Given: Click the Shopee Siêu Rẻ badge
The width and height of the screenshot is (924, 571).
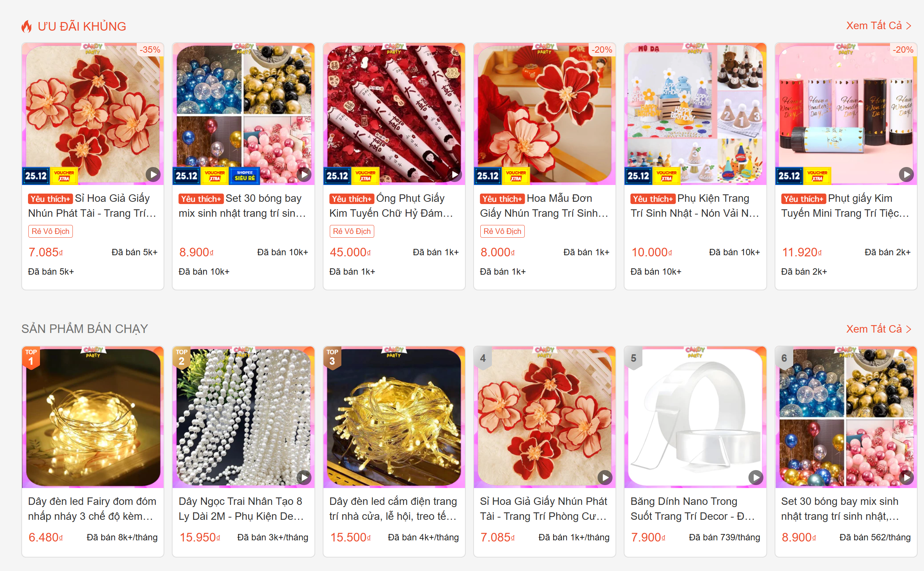Looking at the screenshot, I should pyautogui.click(x=245, y=176).
